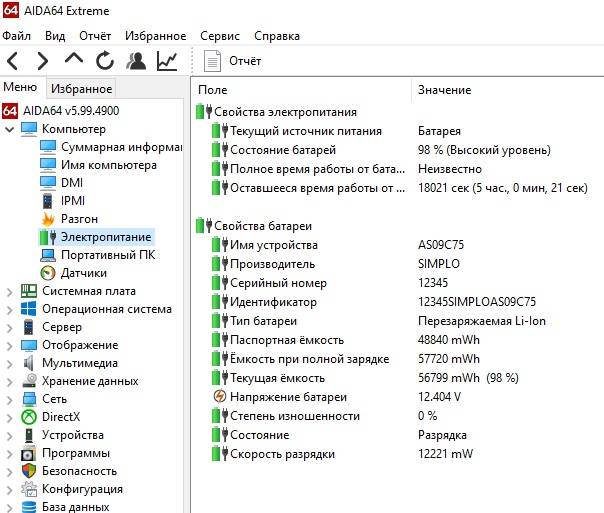Viewport: 604px width, 513px height.
Task: Expand the Устройства node
Action: [10, 436]
